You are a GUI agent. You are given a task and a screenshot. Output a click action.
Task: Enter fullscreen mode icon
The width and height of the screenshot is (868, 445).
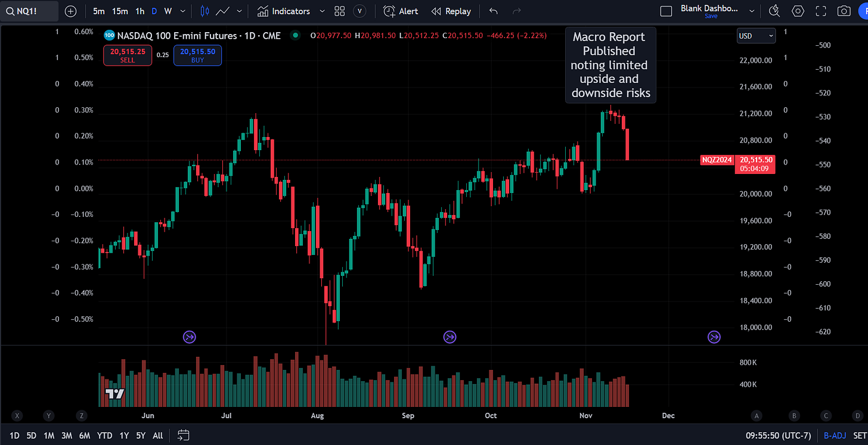(x=821, y=11)
